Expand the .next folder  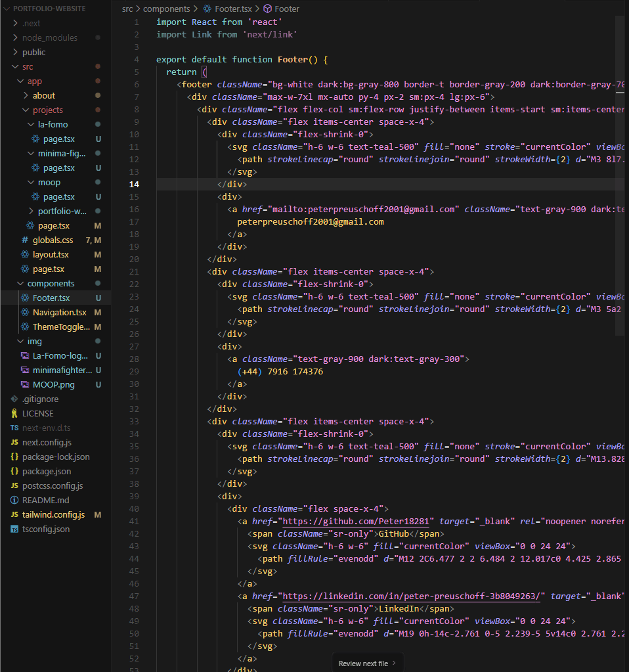click(x=15, y=23)
